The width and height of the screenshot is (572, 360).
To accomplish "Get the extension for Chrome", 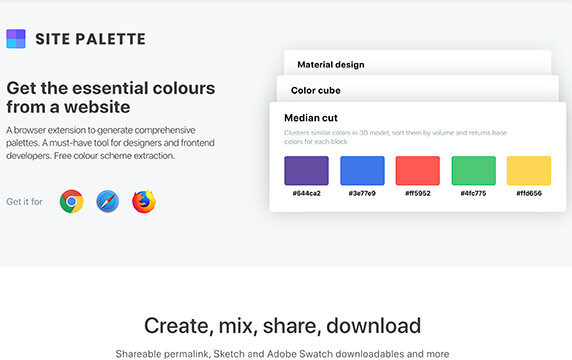I will click(72, 201).
